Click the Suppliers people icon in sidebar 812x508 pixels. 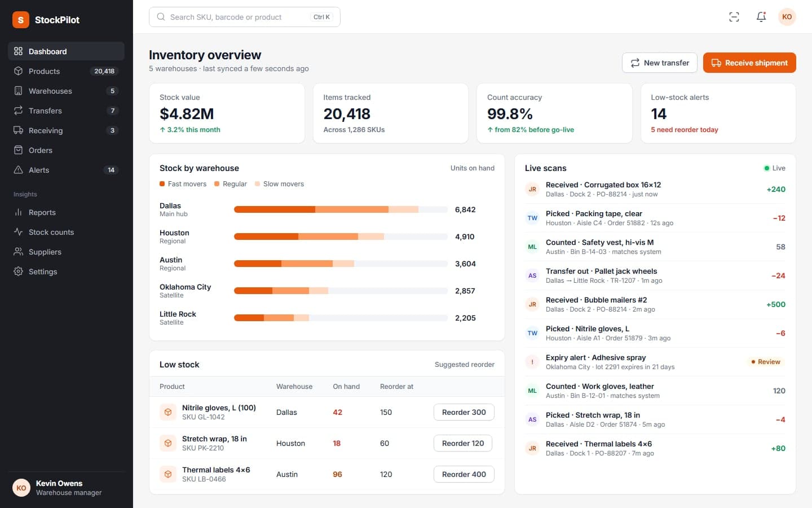(19, 252)
